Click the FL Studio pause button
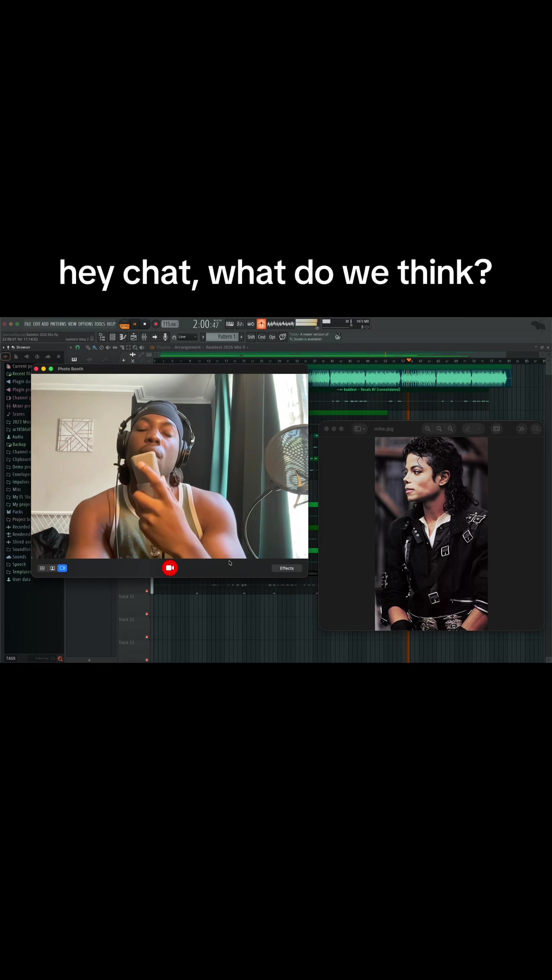This screenshot has height=980, width=552. 134,324
